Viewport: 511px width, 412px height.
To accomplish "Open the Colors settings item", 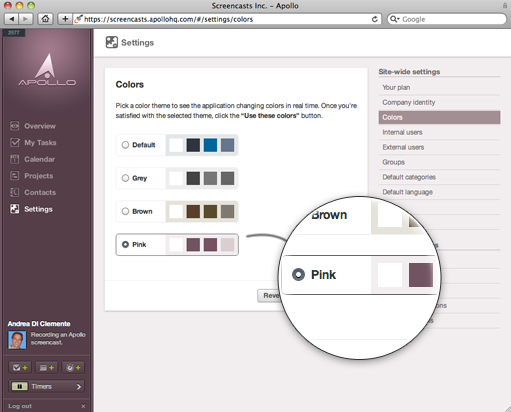I will coord(439,117).
